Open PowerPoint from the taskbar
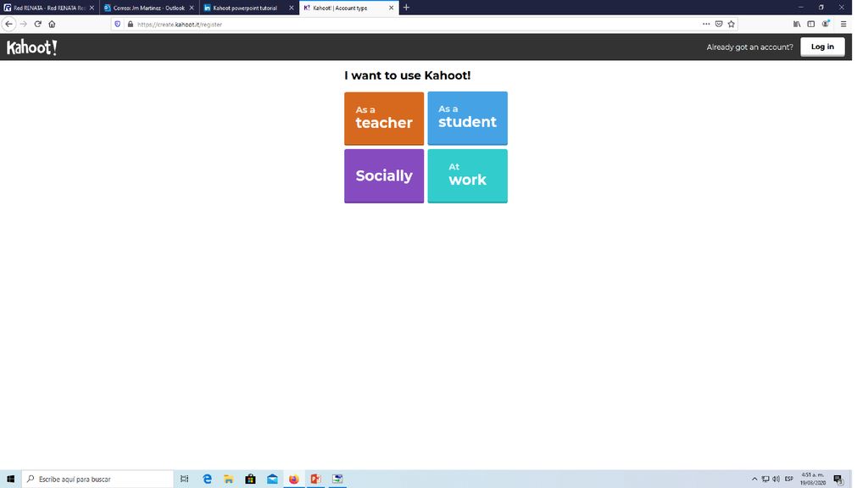Viewport: 868px width, 488px height. [x=315, y=479]
